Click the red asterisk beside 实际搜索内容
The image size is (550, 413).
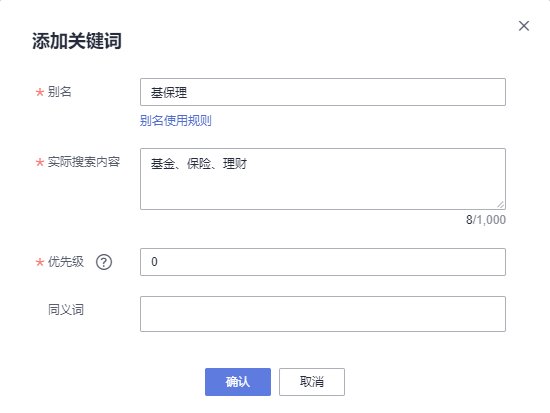[x=40, y=162]
